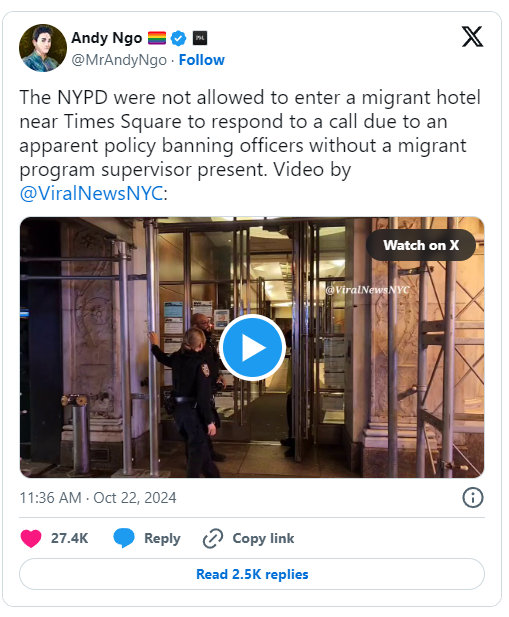The height and width of the screenshot is (617, 509).
Task: Click the Copy link text
Action: tap(263, 538)
